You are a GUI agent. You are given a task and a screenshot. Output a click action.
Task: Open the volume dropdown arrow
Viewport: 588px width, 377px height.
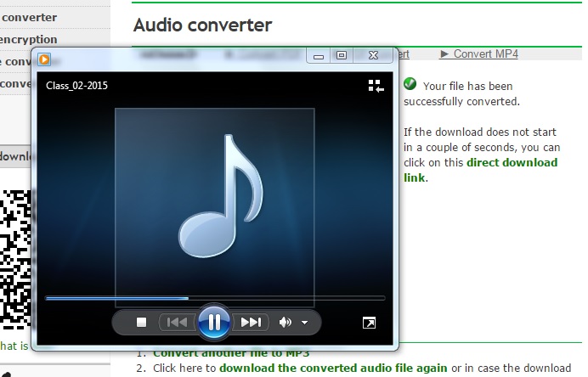(304, 323)
